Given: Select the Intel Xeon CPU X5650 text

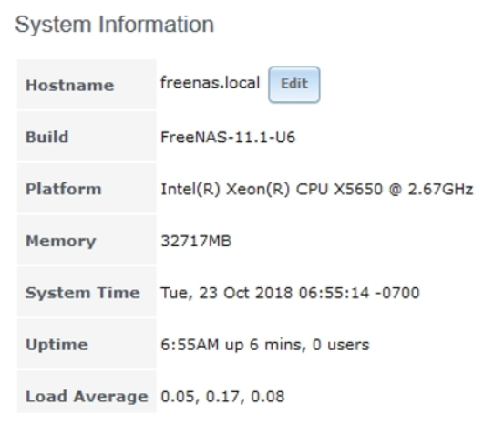Looking at the screenshot, I should click(x=272, y=189).
